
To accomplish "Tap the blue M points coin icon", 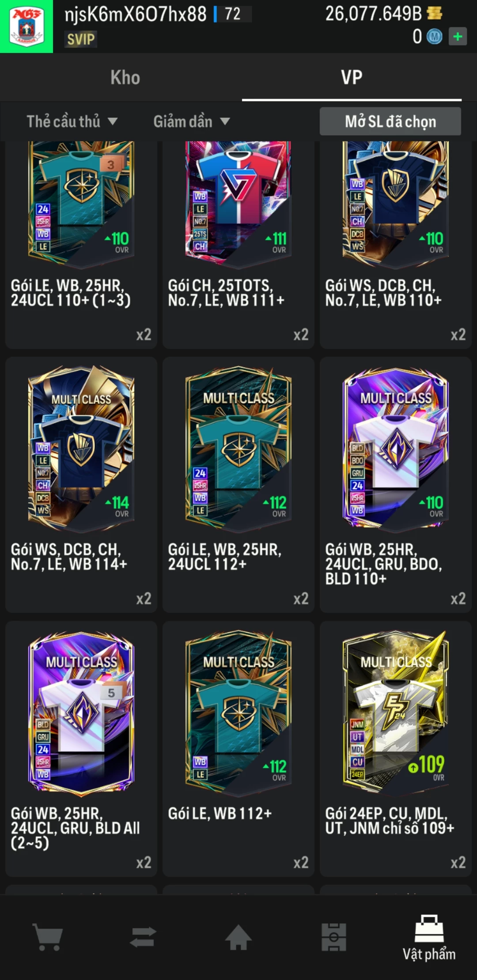I will 434,37.
